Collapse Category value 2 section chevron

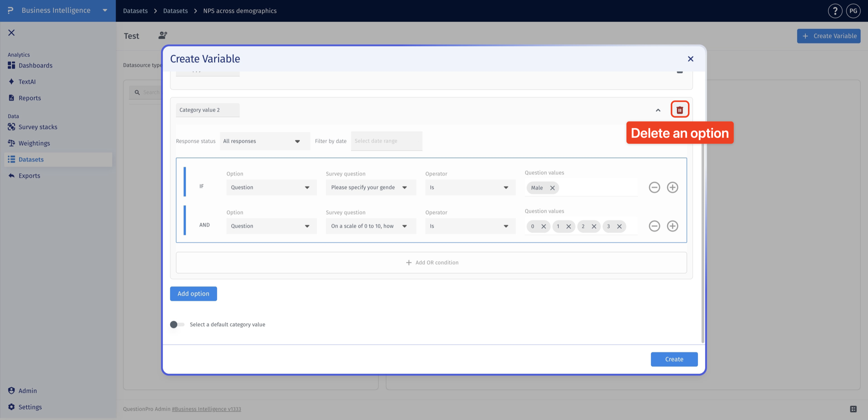(x=658, y=110)
